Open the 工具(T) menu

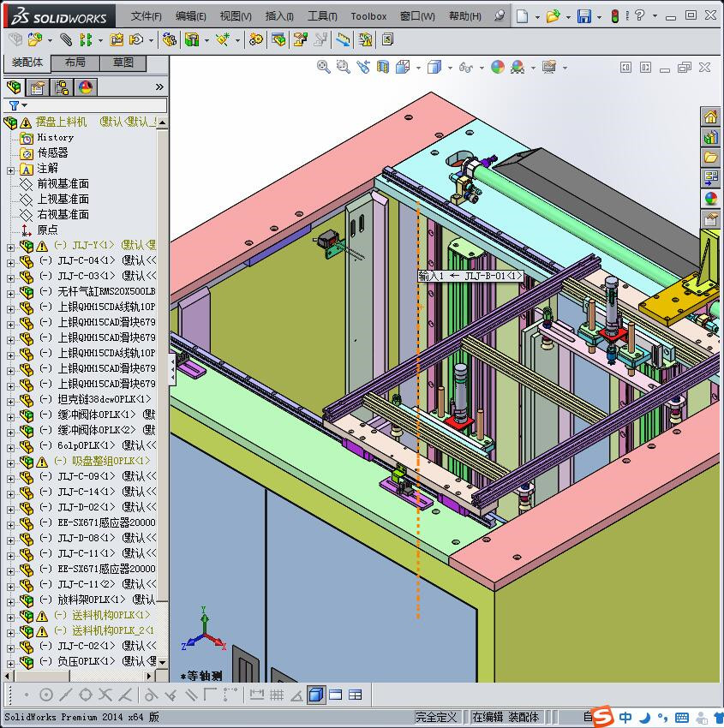(x=322, y=16)
